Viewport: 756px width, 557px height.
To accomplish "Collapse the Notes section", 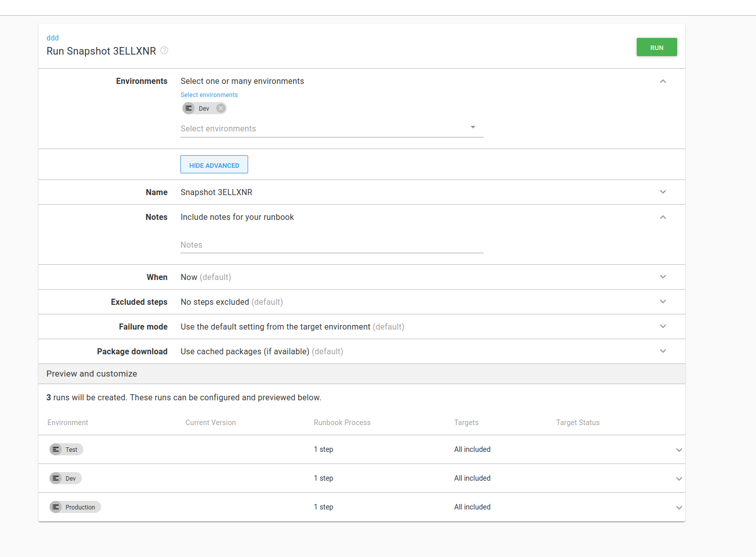I will coord(663,217).
